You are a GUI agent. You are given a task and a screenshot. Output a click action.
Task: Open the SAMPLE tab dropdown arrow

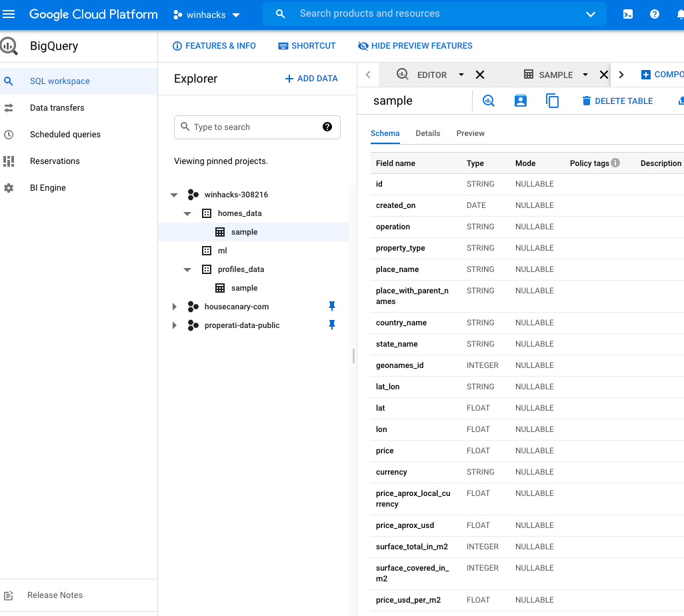tap(585, 75)
